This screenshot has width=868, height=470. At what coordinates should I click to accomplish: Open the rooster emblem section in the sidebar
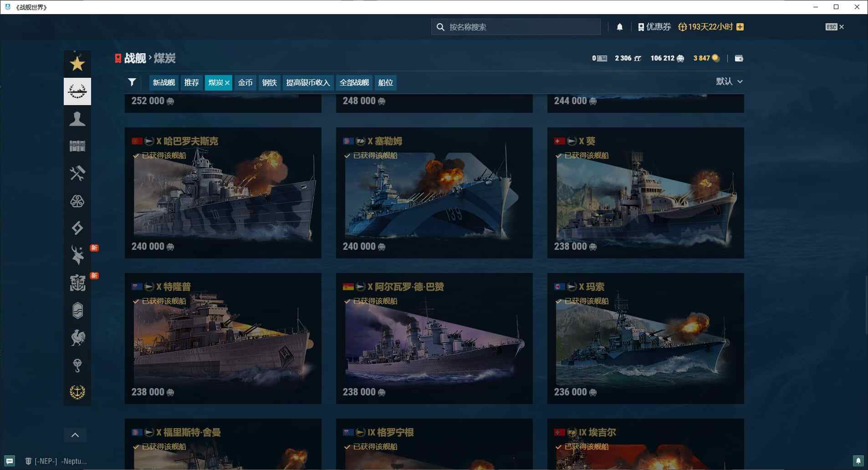click(77, 337)
